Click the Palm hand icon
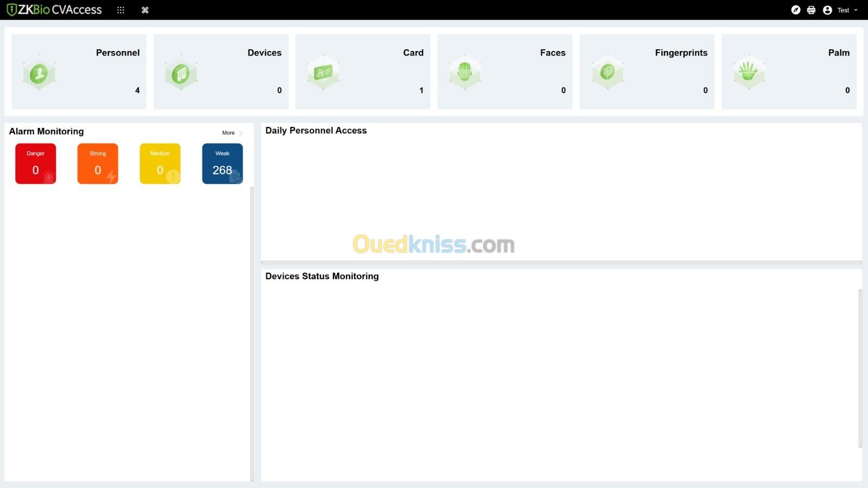 (x=749, y=72)
